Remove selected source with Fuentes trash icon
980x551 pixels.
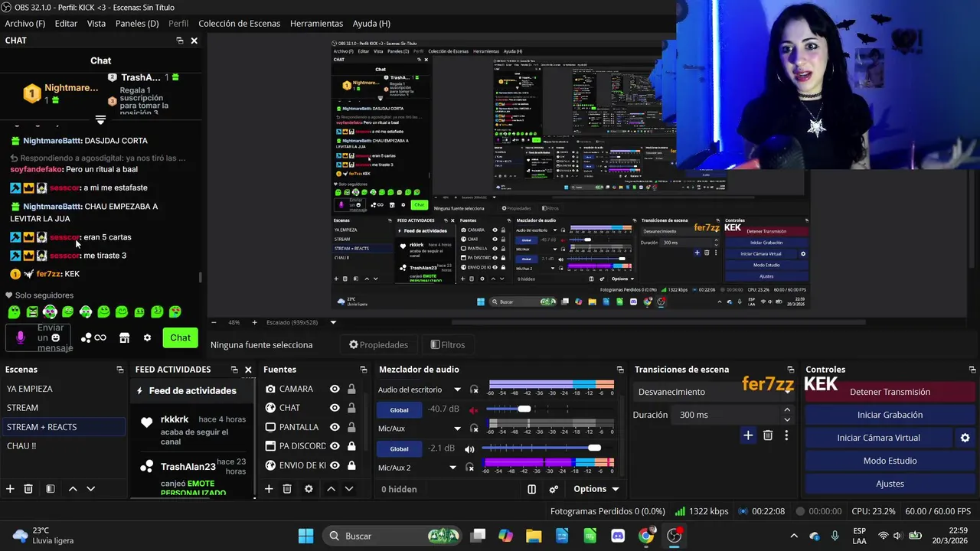287,489
